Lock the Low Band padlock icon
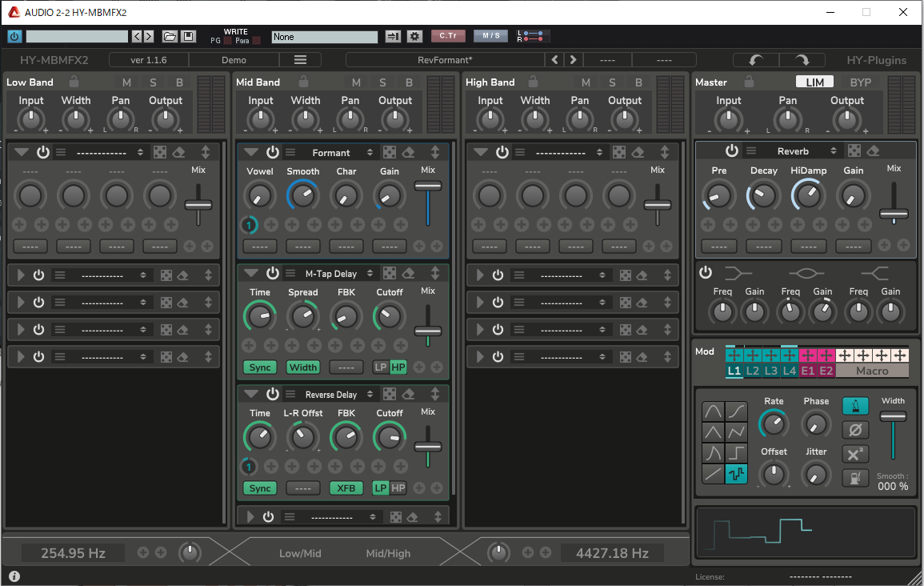924x586 pixels. 74,82
